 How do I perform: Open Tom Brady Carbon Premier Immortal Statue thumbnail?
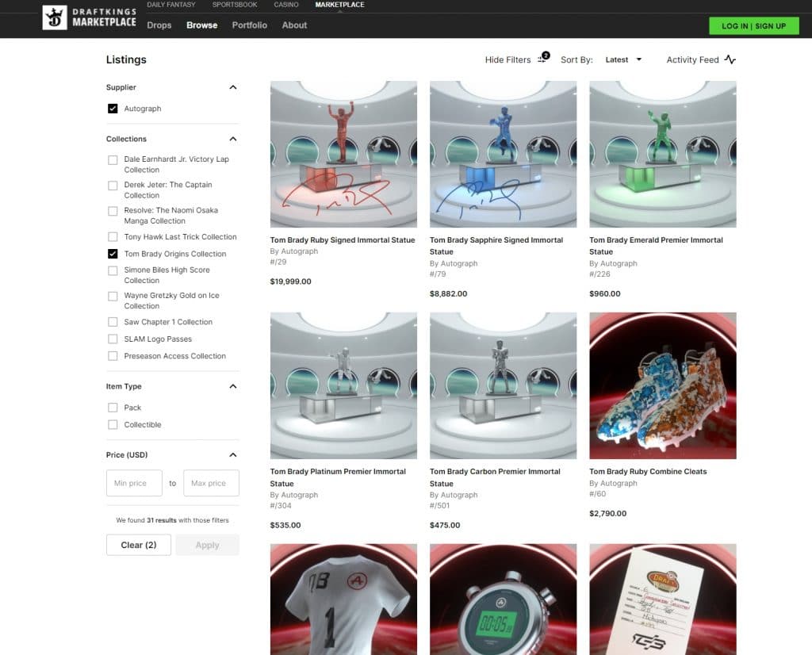[503, 385]
